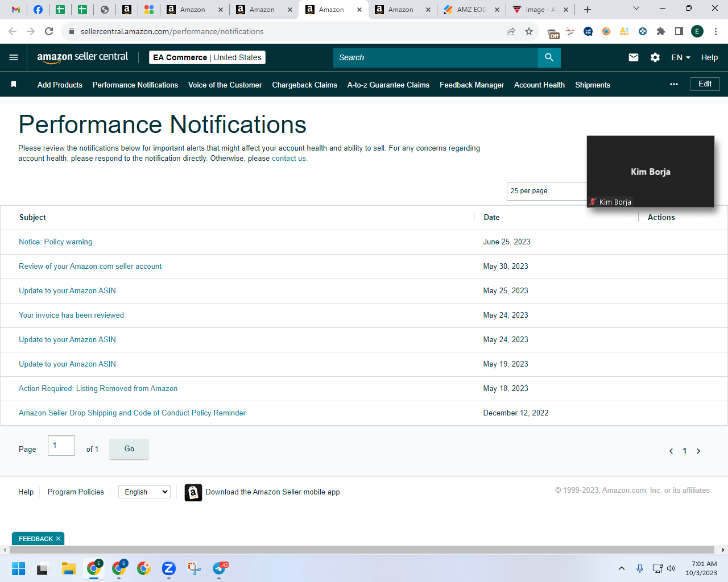Viewport: 728px width, 582px height.
Task: Open the English language select in the footer
Action: [144, 492]
